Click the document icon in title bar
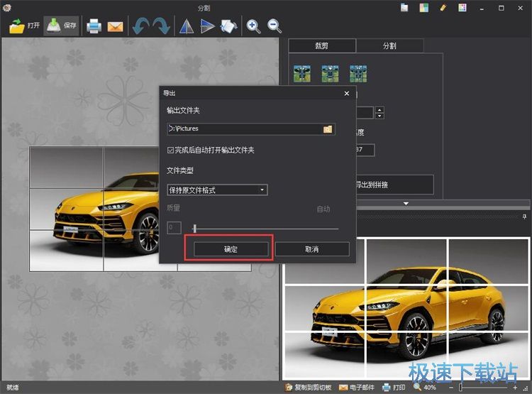The image size is (532, 394). pyautogui.click(x=404, y=8)
